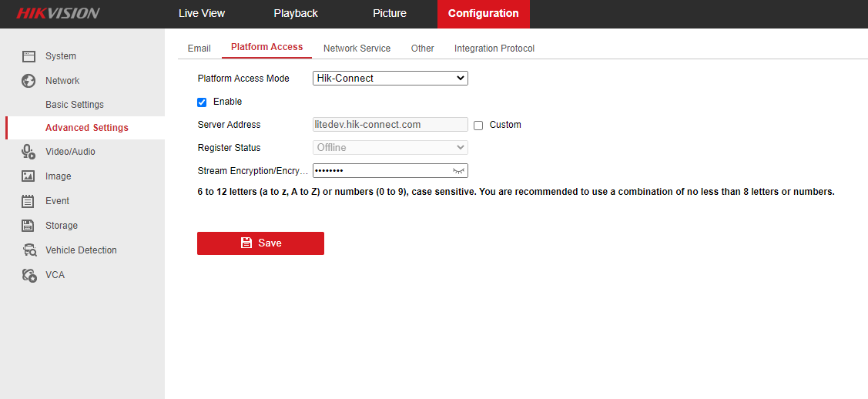Click the Event calendar icon
The image size is (868, 399).
[28, 201]
